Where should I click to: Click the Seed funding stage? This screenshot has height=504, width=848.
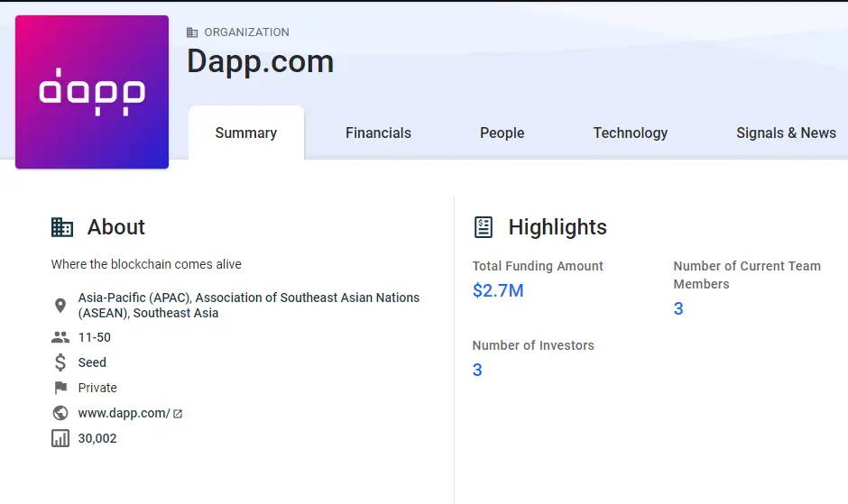click(92, 362)
